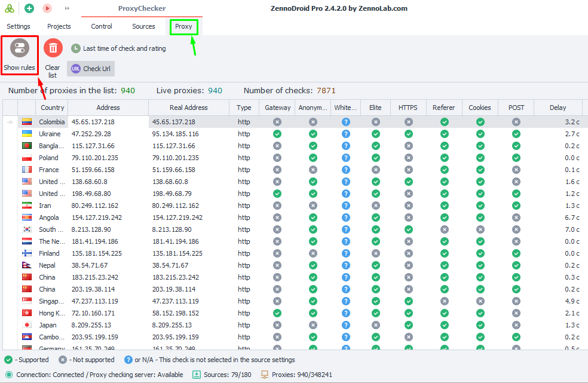This screenshot has width=588, height=383.
Task: Select the France proxy row
Action: coord(108,170)
